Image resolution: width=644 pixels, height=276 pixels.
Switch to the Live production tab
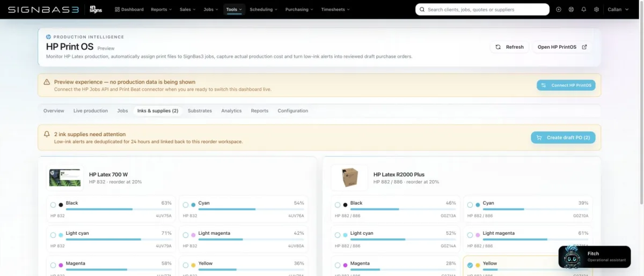(91, 111)
